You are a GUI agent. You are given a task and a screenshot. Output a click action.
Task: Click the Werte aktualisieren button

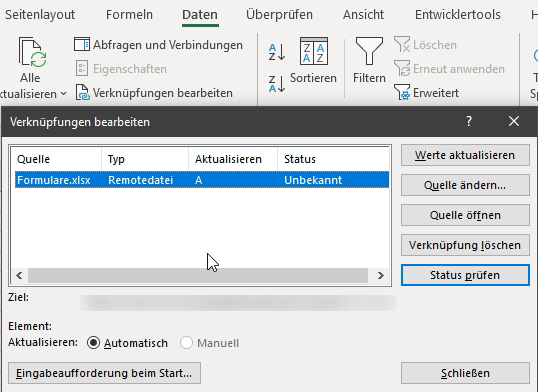click(x=465, y=155)
